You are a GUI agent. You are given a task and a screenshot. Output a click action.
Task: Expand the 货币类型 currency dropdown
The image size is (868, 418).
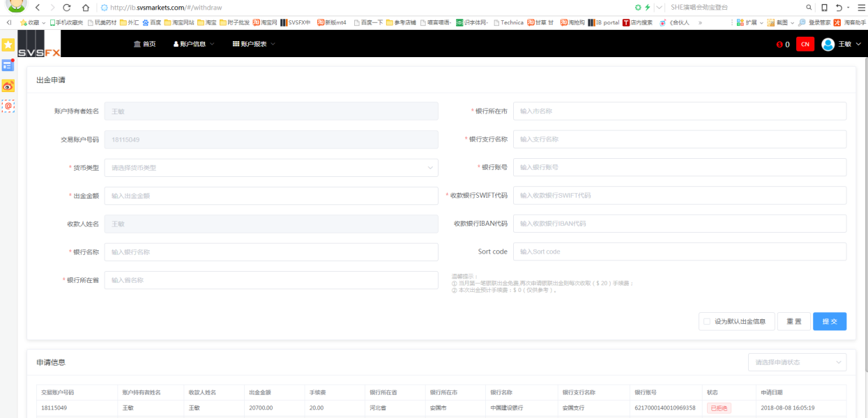point(271,168)
